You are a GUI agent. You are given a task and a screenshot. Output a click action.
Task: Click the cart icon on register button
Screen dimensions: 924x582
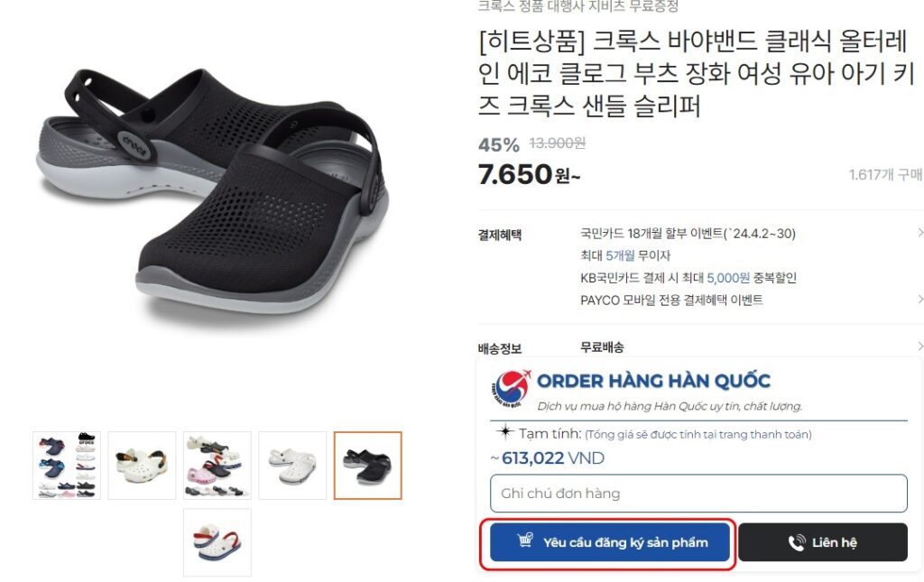(525, 540)
